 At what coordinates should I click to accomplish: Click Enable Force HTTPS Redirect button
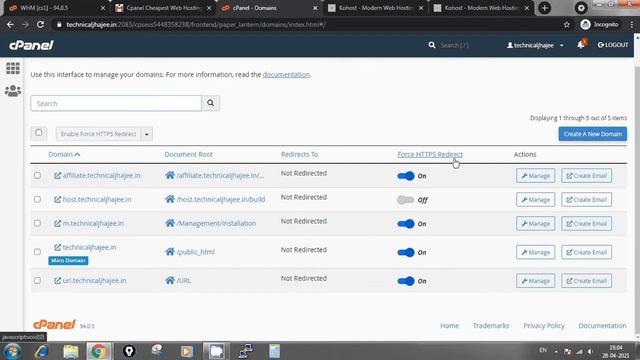coord(98,134)
